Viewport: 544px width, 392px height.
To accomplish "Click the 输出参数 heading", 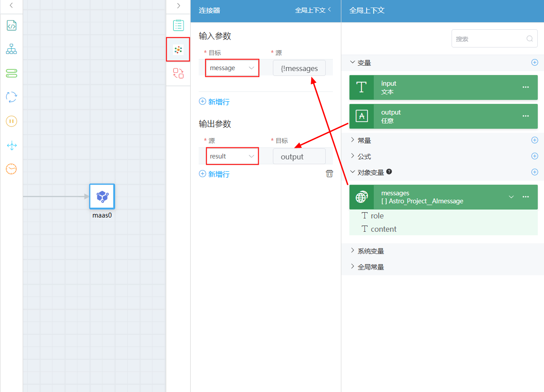I will [x=215, y=124].
